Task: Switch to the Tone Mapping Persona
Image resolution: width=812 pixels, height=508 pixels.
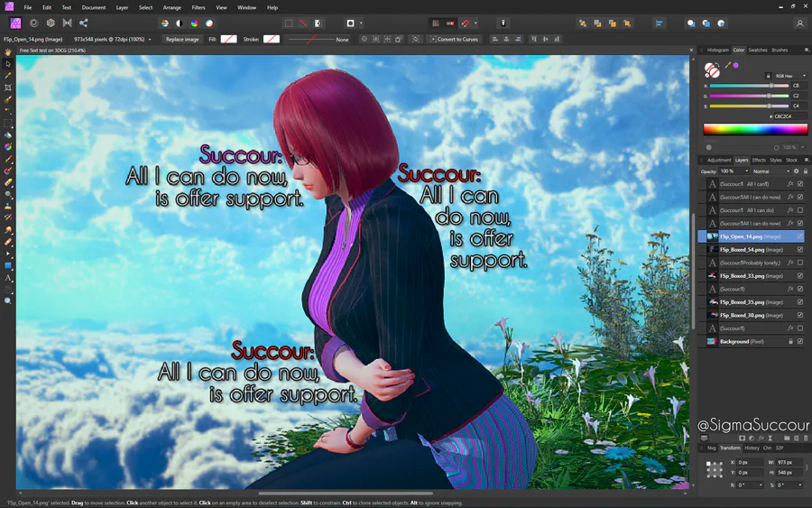Action: click(x=68, y=23)
